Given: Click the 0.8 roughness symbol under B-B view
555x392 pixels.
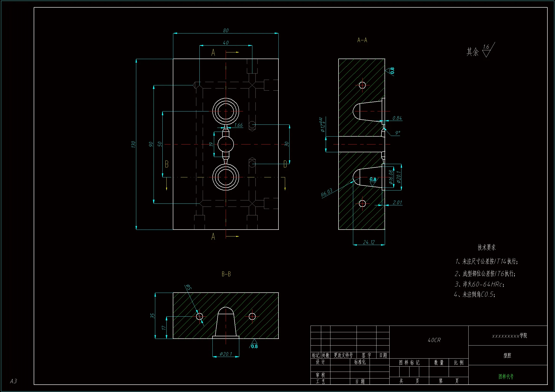Looking at the screenshot, I should click(254, 344).
